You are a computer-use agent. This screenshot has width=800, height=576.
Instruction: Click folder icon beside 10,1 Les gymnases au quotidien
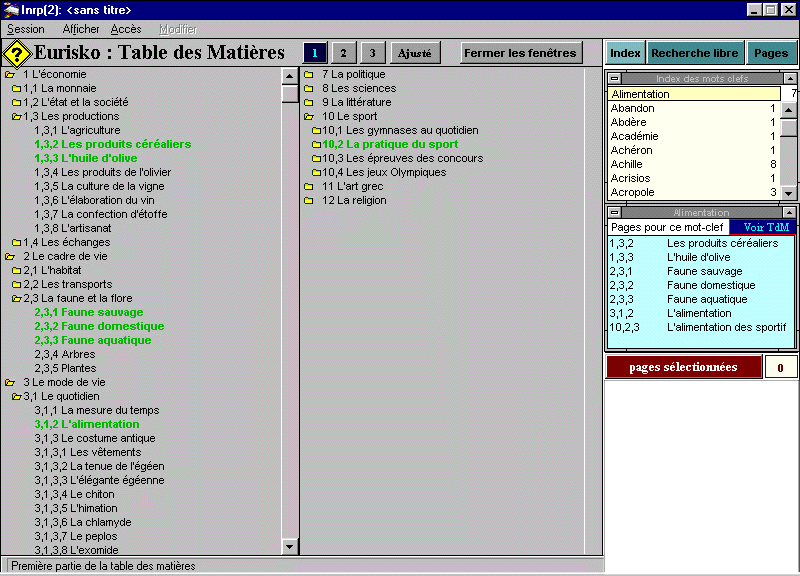(316, 131)
